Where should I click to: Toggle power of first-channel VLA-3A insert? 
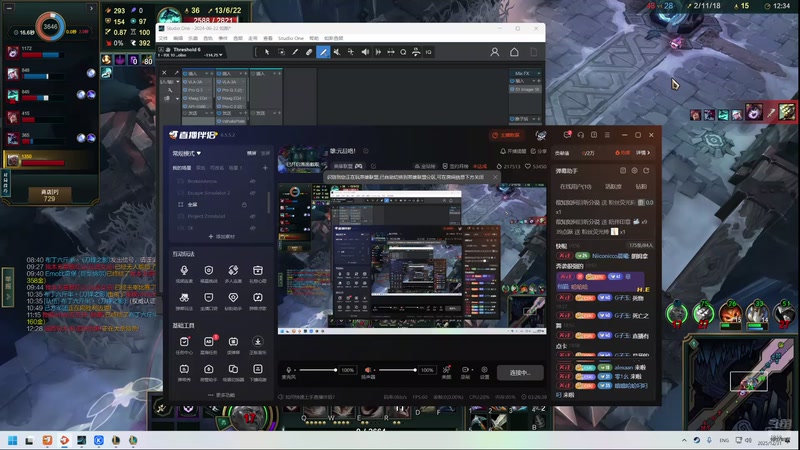click(x=185, y=82)
